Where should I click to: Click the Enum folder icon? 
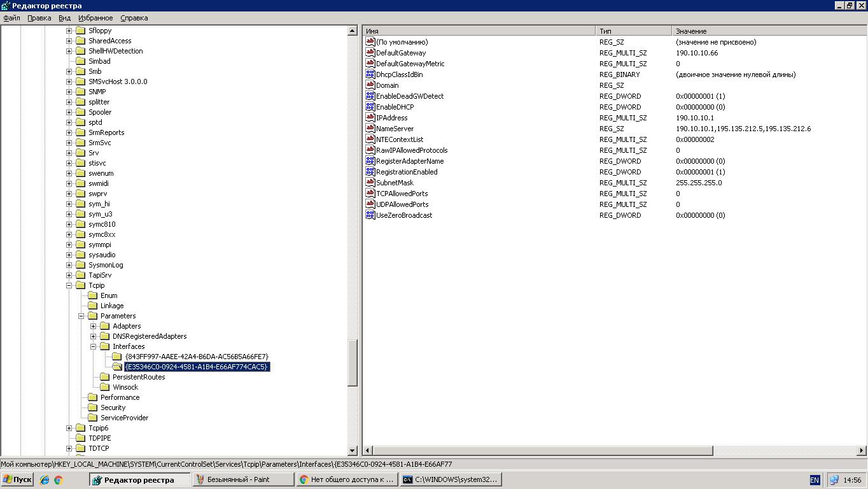[93, 295]
